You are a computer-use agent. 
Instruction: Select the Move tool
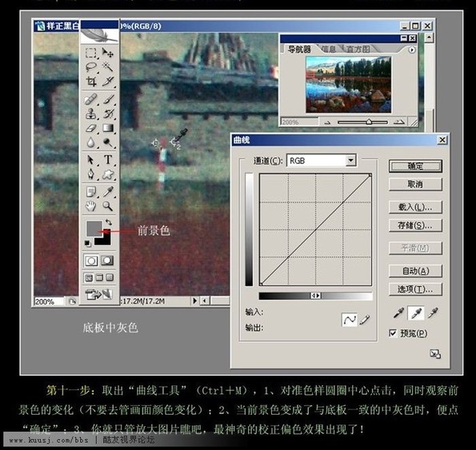[107, 53]
